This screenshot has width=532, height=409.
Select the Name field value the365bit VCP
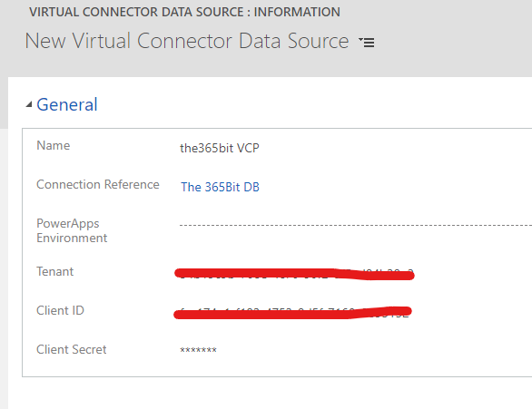click(x=220, y=148)
